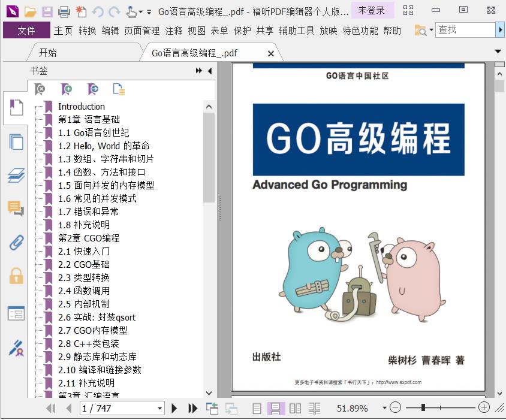
Task: Open the Comments side panel icon
Action: (x=16, y=209)
